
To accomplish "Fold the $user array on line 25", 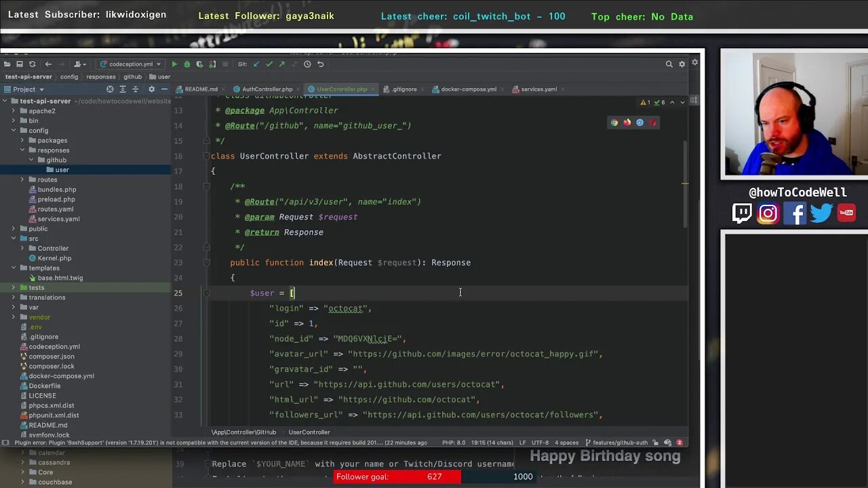I will point(207,293).
